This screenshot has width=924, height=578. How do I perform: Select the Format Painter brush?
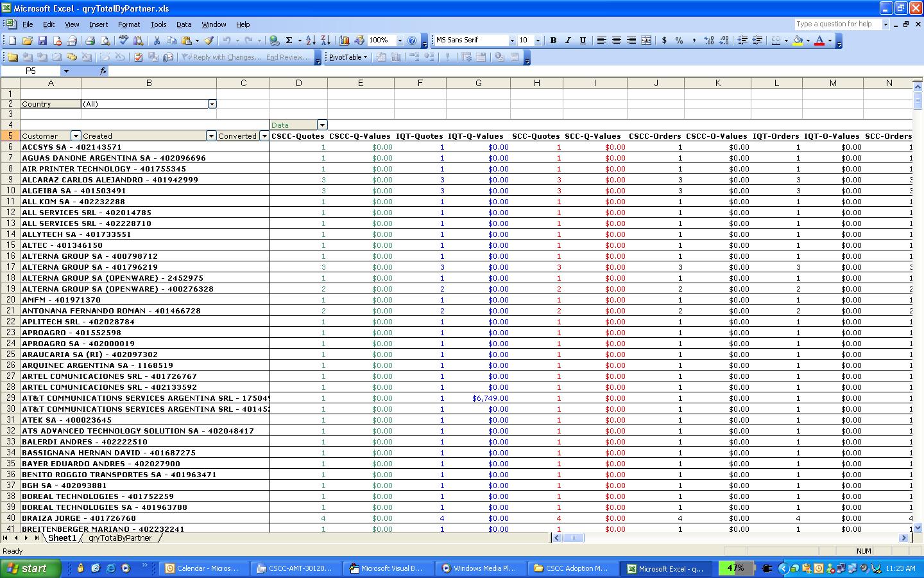pos(209,40)
